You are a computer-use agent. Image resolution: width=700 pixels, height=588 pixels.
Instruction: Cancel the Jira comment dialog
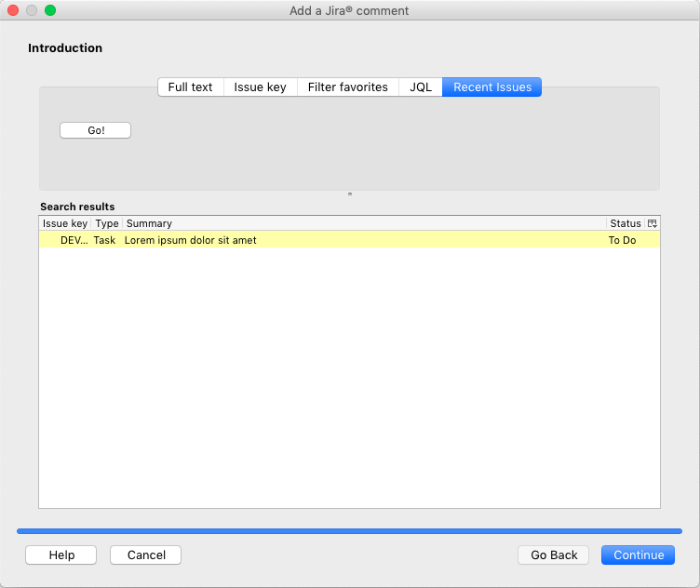[146, 555]
